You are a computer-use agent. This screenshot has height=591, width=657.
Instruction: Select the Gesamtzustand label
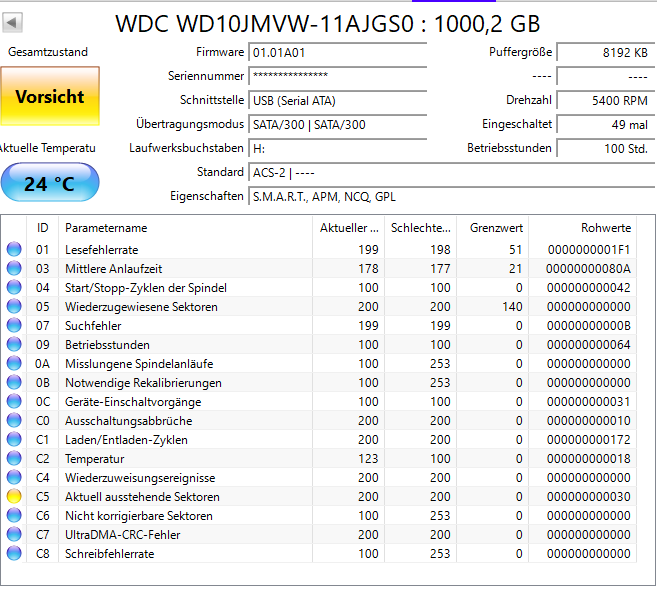click(48, 52)
